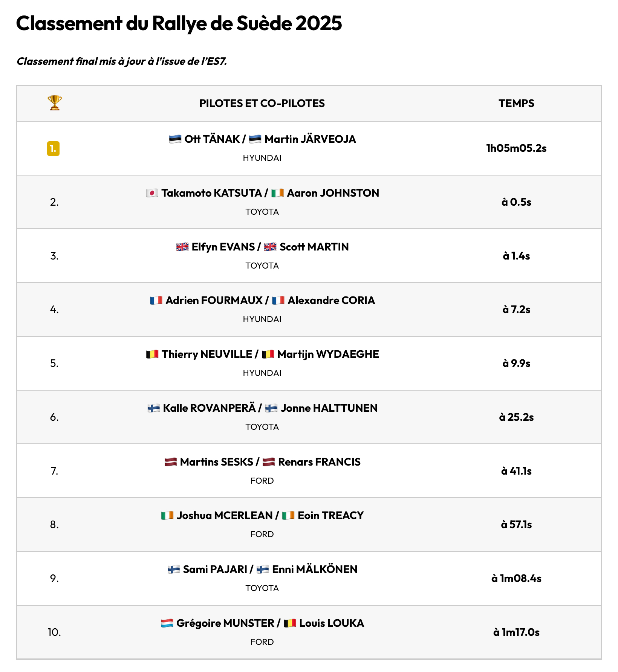Click the Luxembourg flag beside Grégoire MUNSTER
The height and width of the screenshot is (672, 618).
point(167,623)
